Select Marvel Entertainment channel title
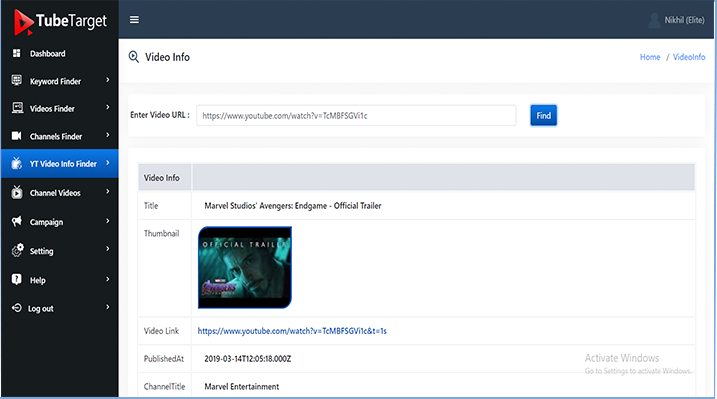This screenshot has width=717, height=399. (241, 387)
